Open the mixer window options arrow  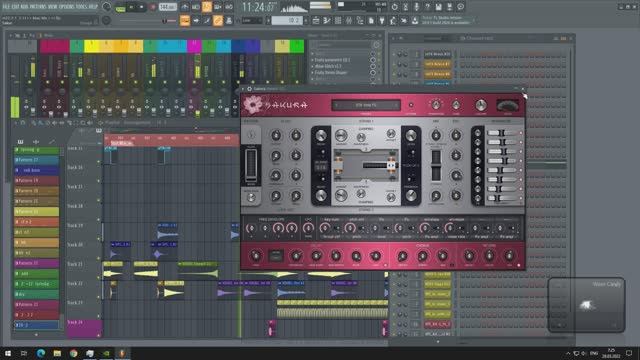click(11, 36)
